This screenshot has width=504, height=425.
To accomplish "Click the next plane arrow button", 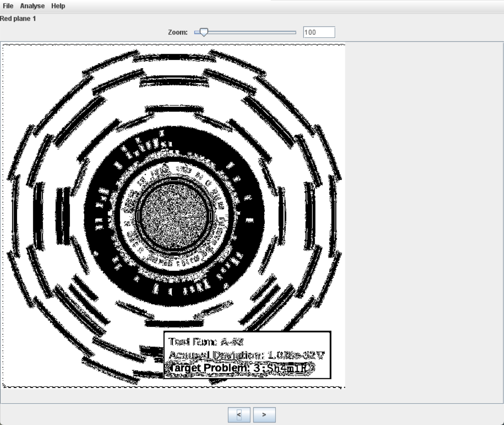I will 264,415.
